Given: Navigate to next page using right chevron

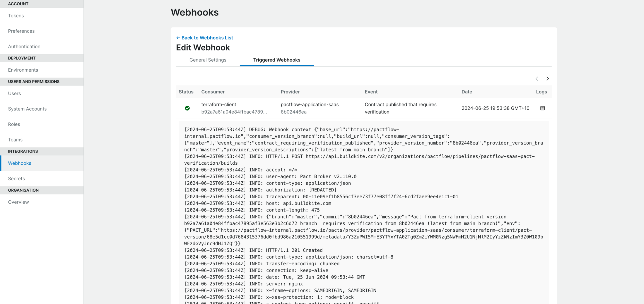Looking at the screenshot, I should click(x=547, y=79).
